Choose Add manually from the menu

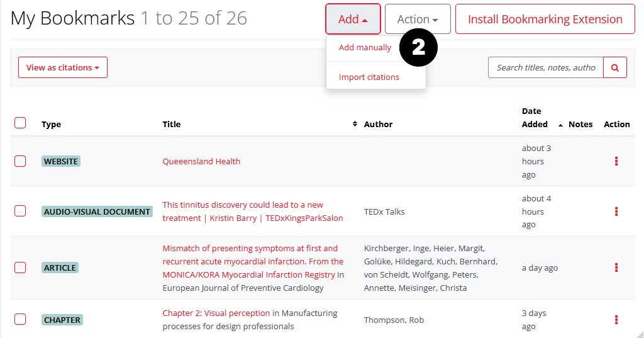[365, 48]
